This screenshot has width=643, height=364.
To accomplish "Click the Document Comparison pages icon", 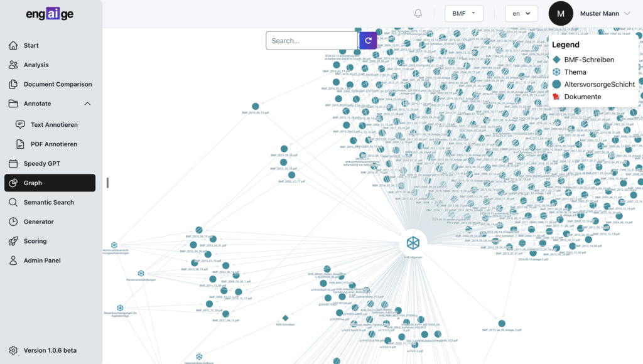I will (13, 84).
